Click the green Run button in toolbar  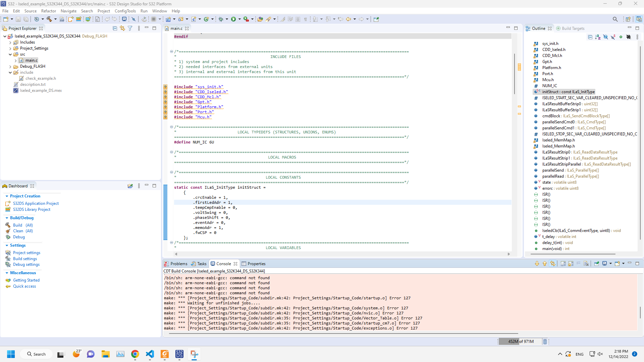[233, 19]
